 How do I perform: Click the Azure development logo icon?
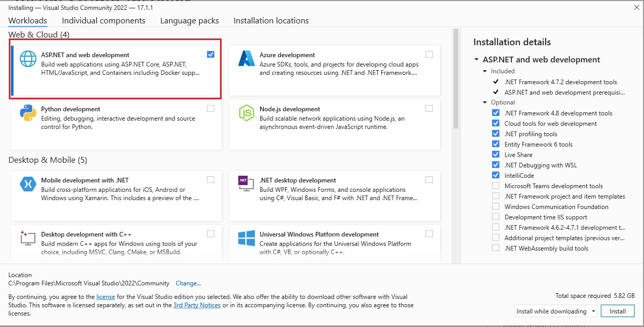(x=246, y=59)
